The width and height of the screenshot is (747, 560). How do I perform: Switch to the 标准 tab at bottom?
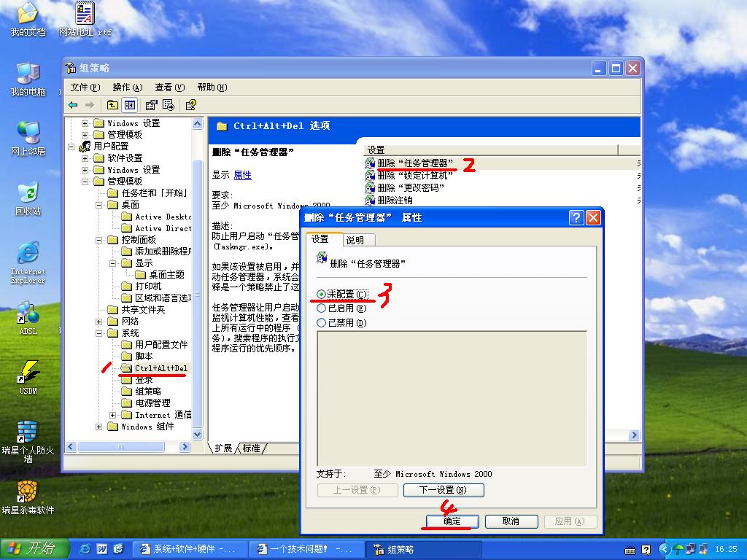click(x=251, y=448)
